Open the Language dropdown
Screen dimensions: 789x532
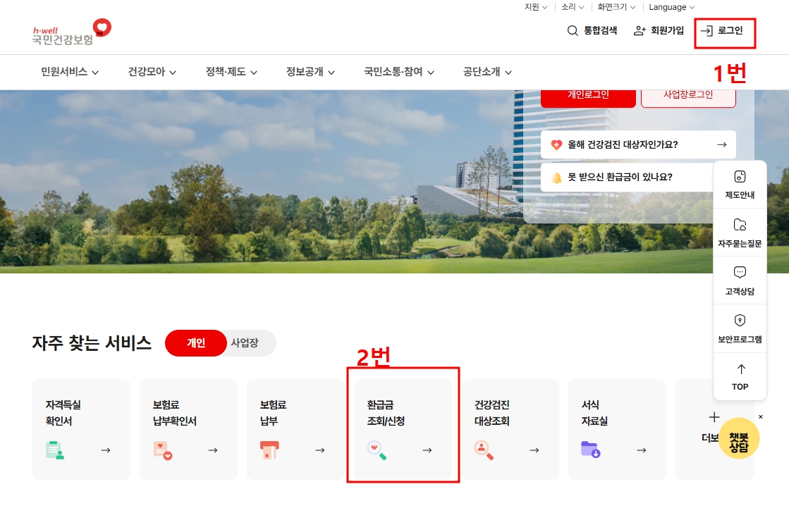click(x=672, y=7)
